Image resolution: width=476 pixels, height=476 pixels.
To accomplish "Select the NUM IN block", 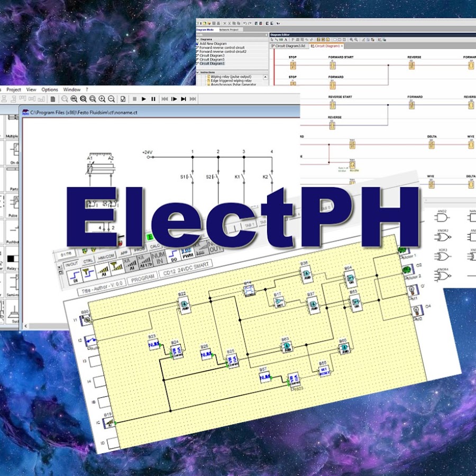I will [x=159, y=258].
